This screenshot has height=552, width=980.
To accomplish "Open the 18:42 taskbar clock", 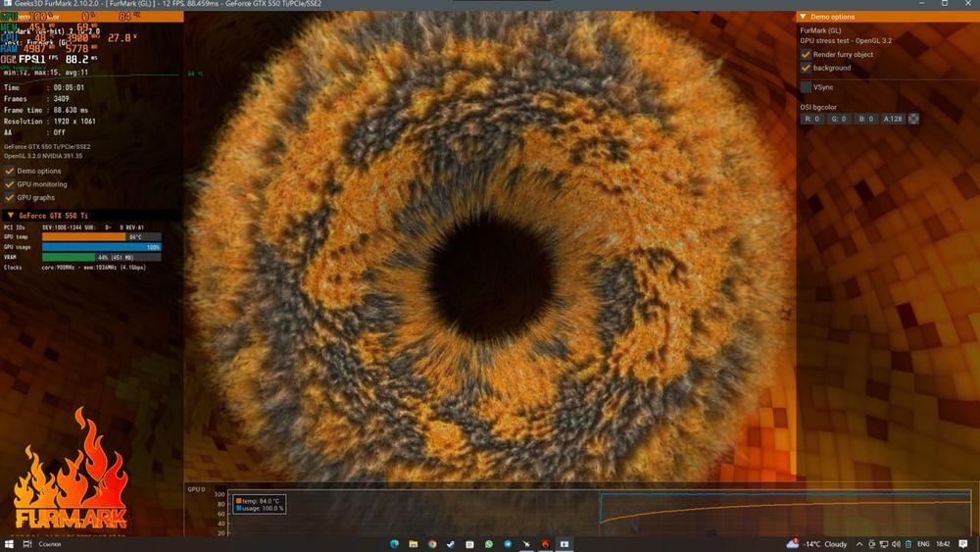I will (943, 544).
